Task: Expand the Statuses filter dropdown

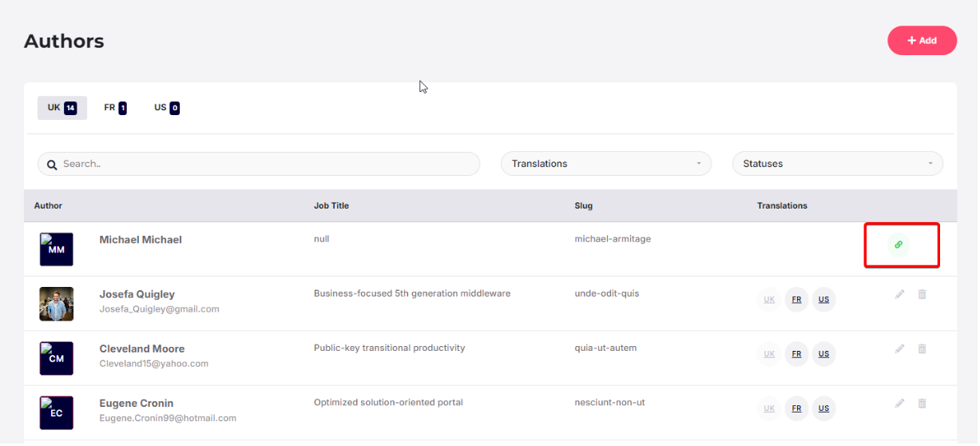Action: (x=838, y=164)
